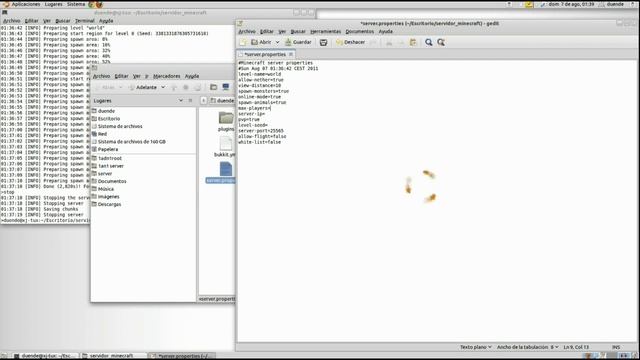This screenshot has height=360, width=640.
Task: Open the Lugares sidebar selector dropdown
Action: [x=181, y=100]
